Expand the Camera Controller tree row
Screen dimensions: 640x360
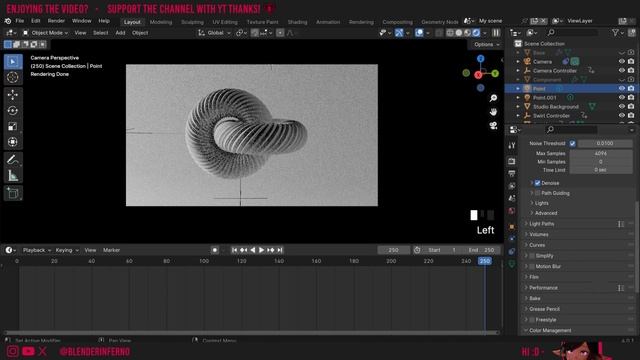518,71
